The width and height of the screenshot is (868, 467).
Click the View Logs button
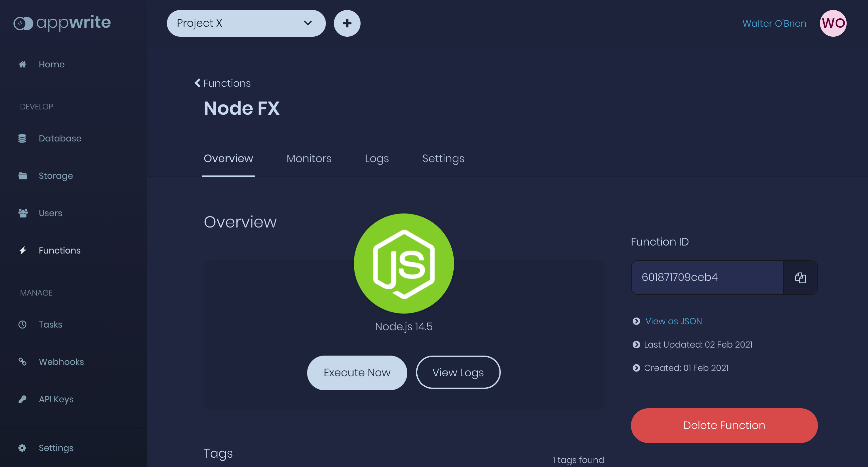(458, 373)
